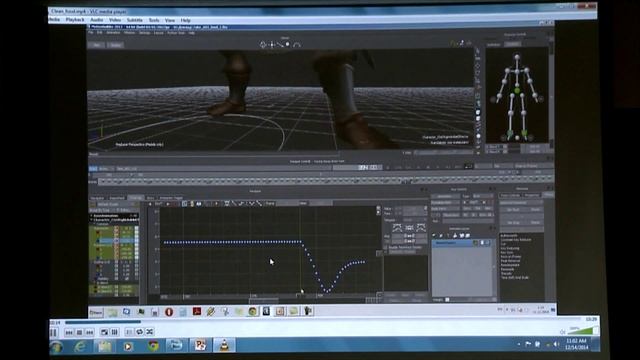Click middle tangent type icon

409,228
